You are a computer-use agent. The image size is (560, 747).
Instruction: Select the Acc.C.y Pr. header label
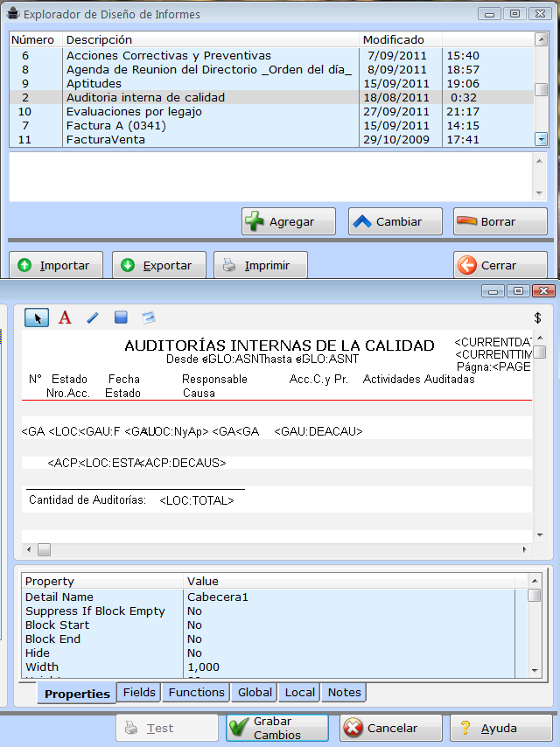(318, 380)
